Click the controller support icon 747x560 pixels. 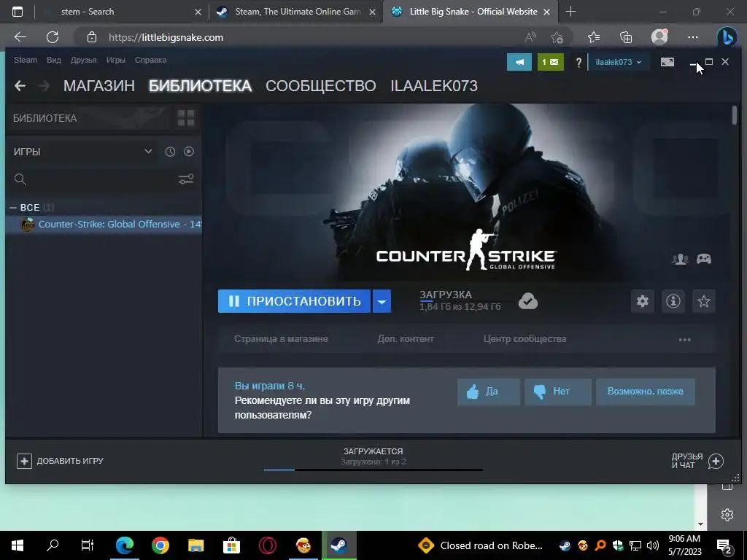[704, 259]
